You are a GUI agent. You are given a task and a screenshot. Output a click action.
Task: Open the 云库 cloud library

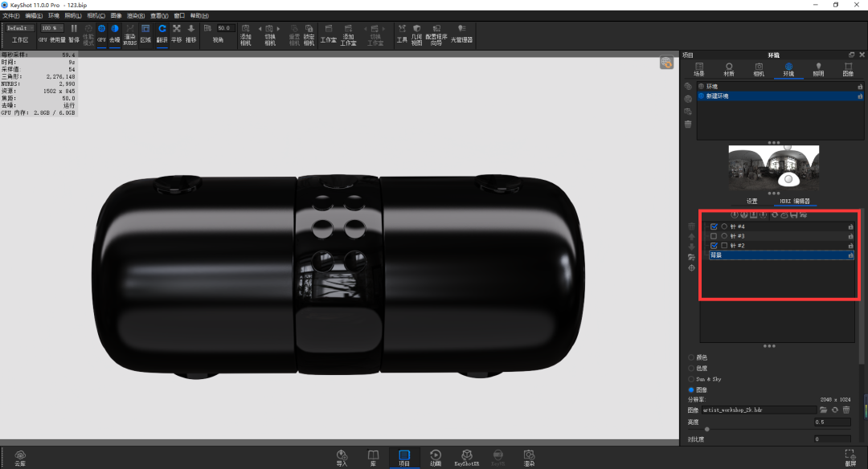point(20,458)
